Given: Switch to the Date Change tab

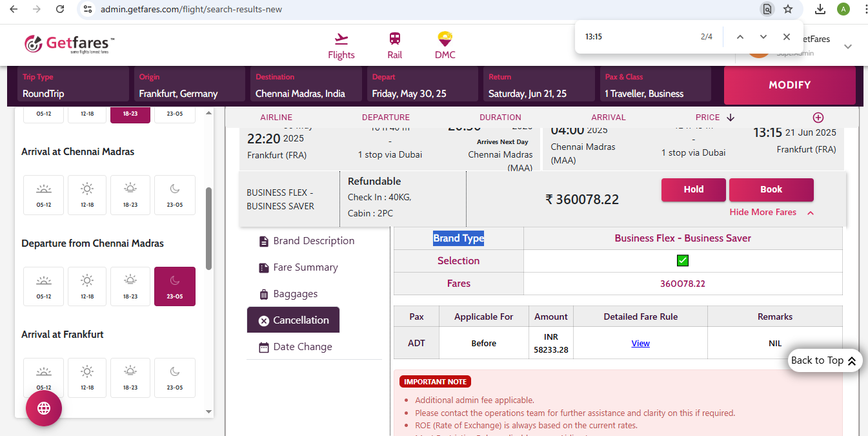Looking at the screenshot, I should pos(302,347).
